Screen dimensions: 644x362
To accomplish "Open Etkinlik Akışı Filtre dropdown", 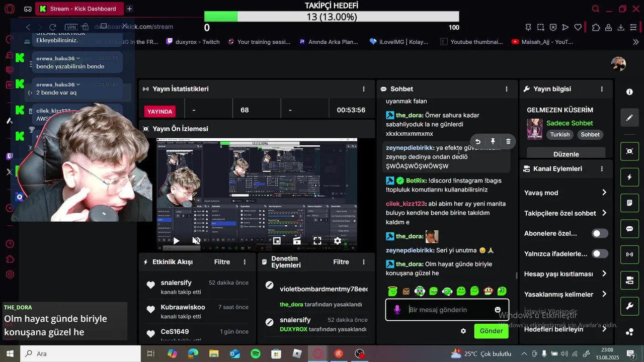I will pyautogui.click(x=222, y=262).
